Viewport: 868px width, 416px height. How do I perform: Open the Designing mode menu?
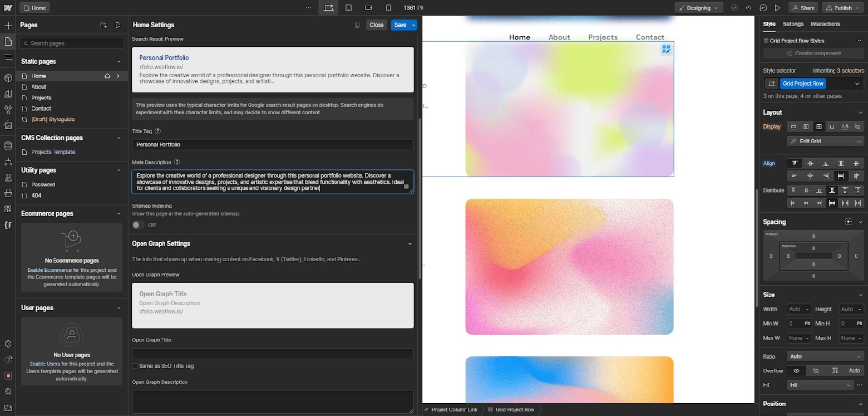(x=698, y=7)
